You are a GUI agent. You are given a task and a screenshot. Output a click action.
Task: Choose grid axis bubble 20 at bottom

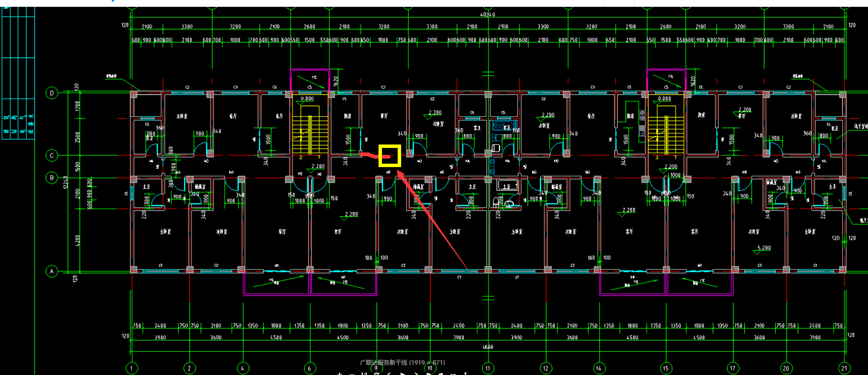(786, 368)
